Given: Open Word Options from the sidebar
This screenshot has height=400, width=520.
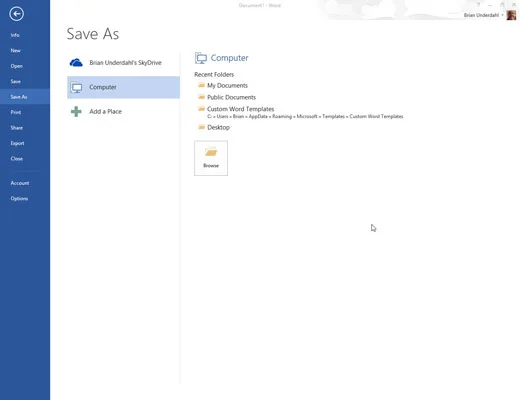Looking at the screenshot, I should coord(19,198).
